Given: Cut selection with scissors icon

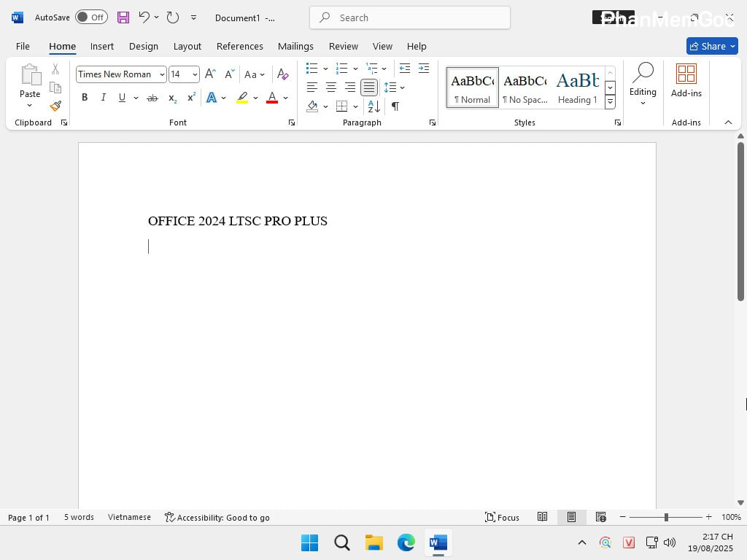Looking at the screenshot, I should (x=55, y=69).
